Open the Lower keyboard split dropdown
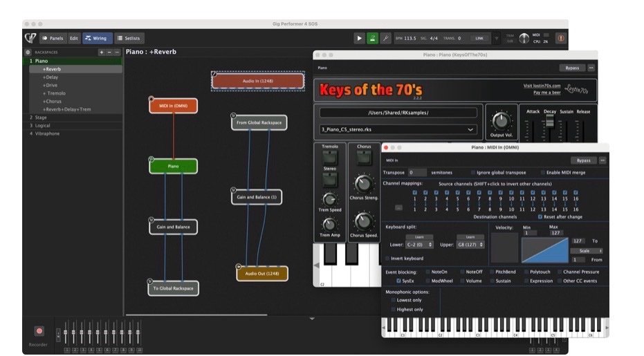This screenshot has width=644, height=356. (x=419, y=244)
